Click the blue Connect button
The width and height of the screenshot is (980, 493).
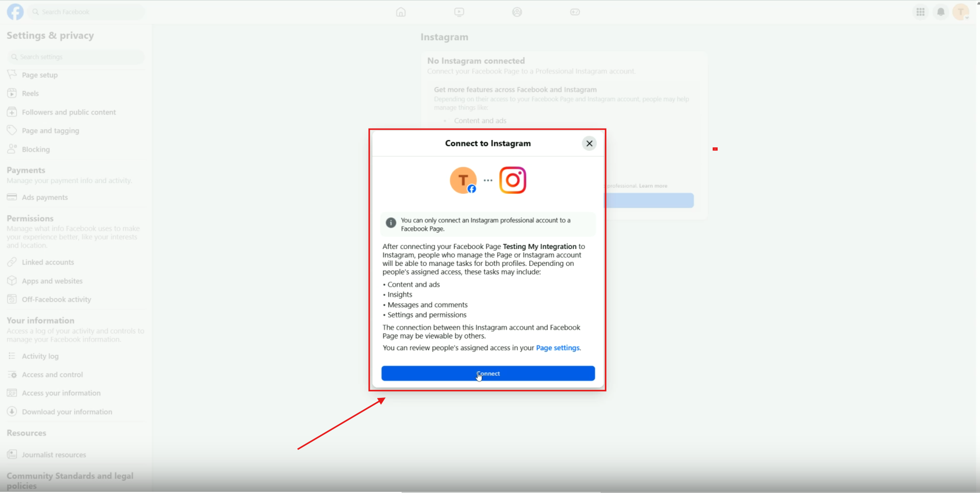(x=488, y=373)
